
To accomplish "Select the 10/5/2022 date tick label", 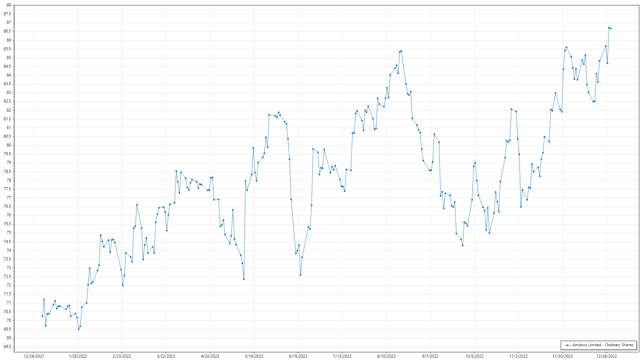I will [x=474, y=356].
